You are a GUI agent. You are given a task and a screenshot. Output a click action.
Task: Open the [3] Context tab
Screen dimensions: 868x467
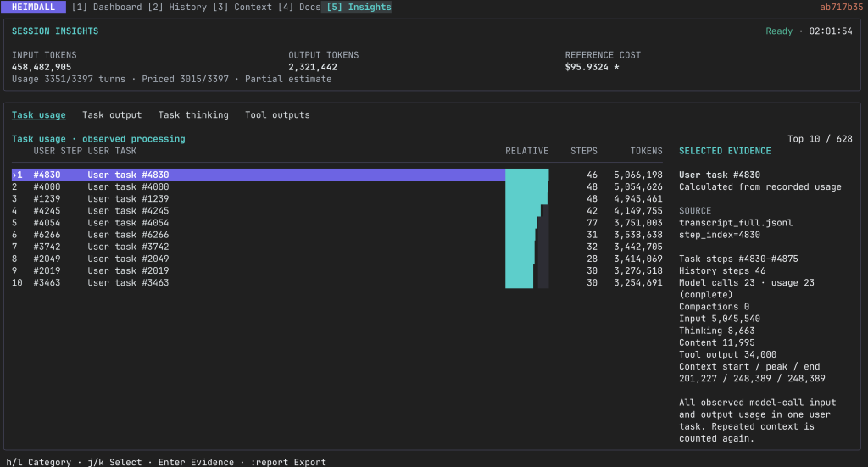click(242, 7)
